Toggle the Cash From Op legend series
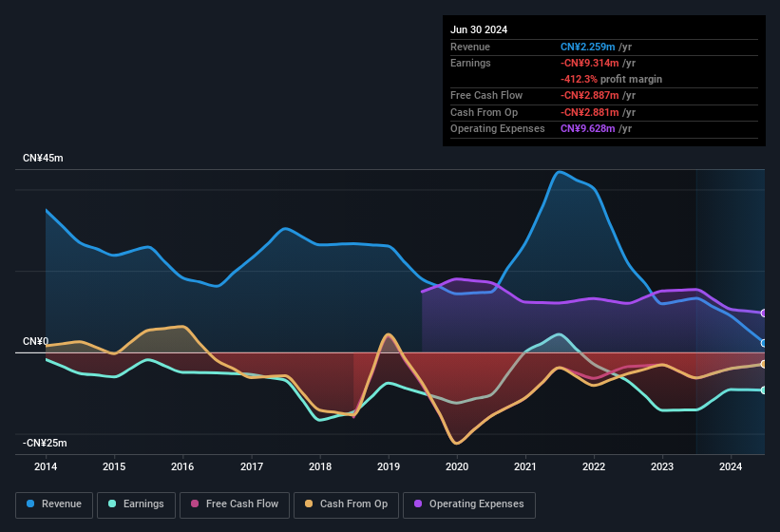This screenshot has width=780, height=532. pos(346,504)
